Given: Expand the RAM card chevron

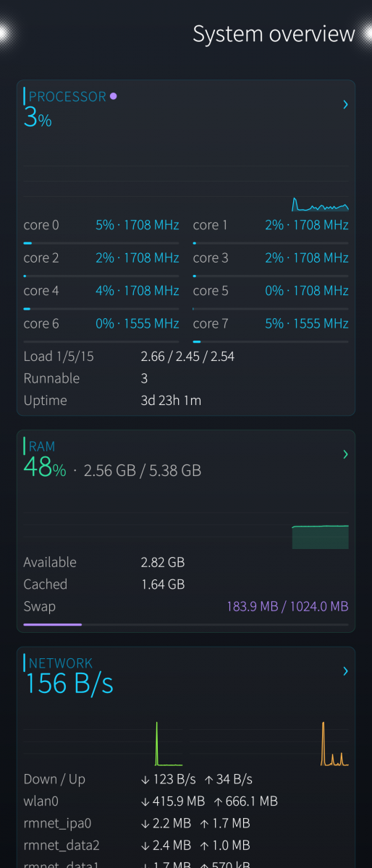Looking at the screenshot, I should [345, 454].
